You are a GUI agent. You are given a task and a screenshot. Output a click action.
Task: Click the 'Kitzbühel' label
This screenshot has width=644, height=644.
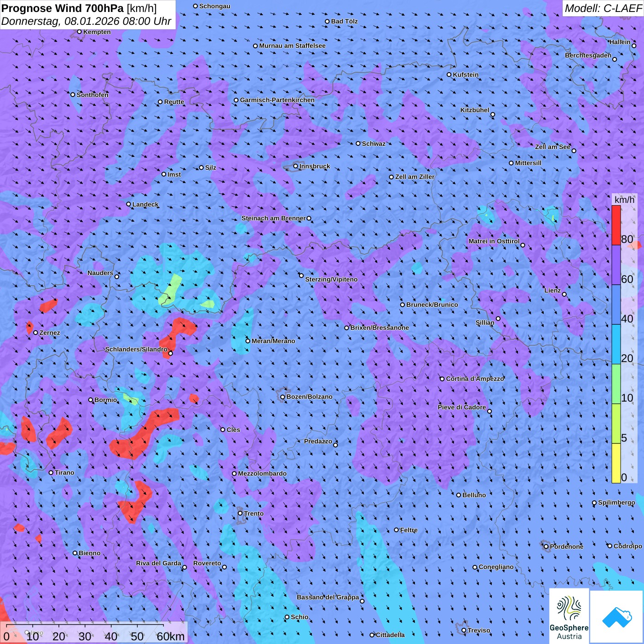click(475, 110)
